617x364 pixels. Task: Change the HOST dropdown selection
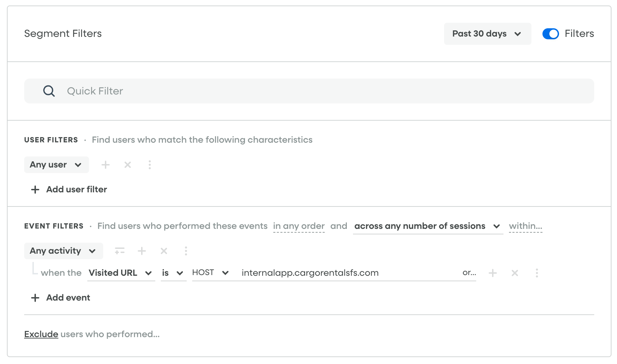210,273
